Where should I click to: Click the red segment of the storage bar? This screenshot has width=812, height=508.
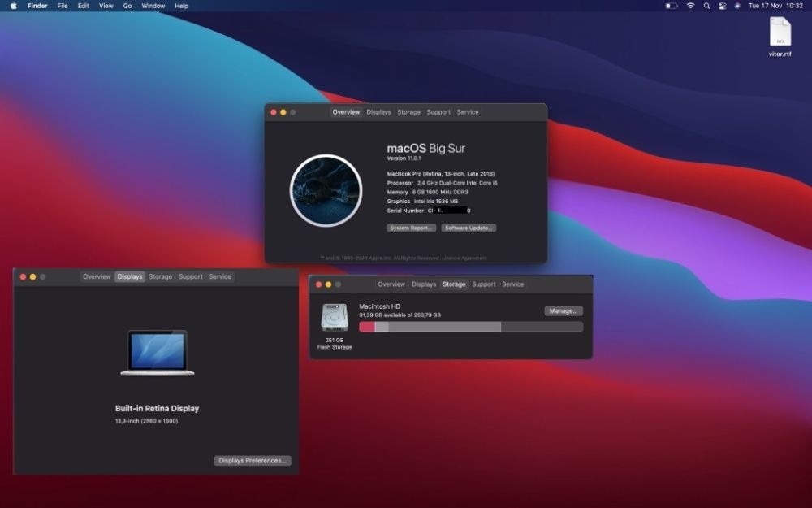point(367,327)
